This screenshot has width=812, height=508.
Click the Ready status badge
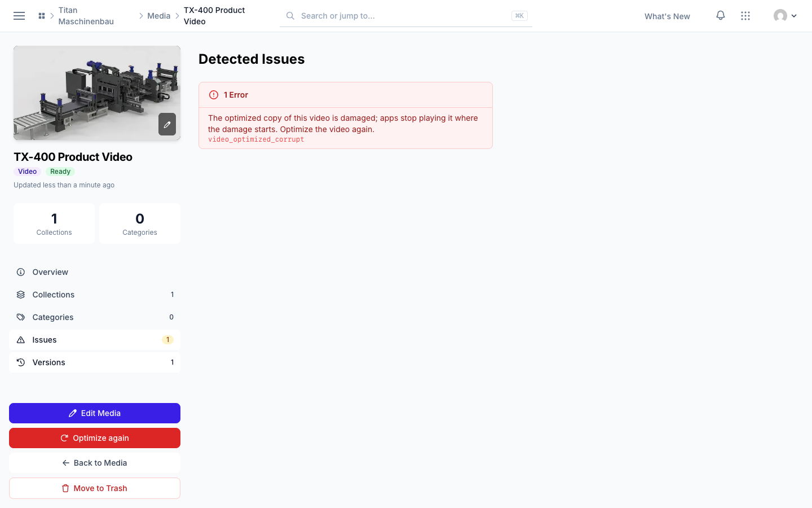60,172
